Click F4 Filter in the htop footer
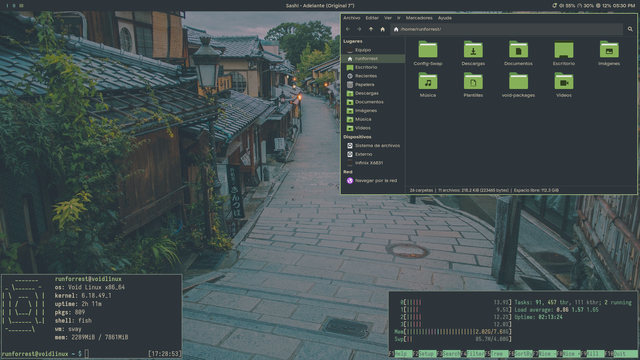 pos(472,353)
